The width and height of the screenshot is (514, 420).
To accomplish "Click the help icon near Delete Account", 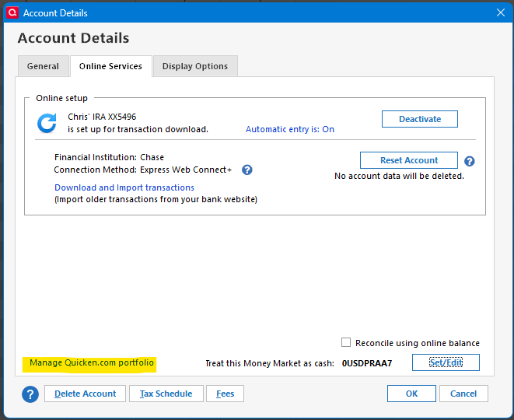I will [30, 394].
